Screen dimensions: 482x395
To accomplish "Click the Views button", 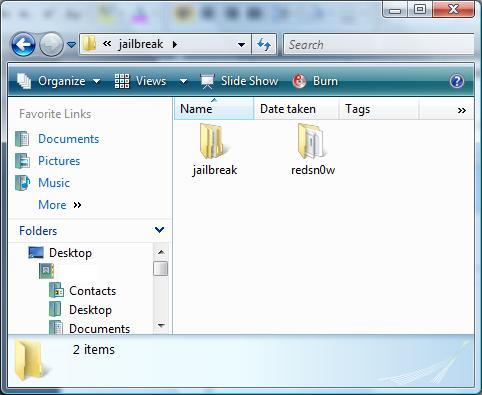I will tap(140, 81).
